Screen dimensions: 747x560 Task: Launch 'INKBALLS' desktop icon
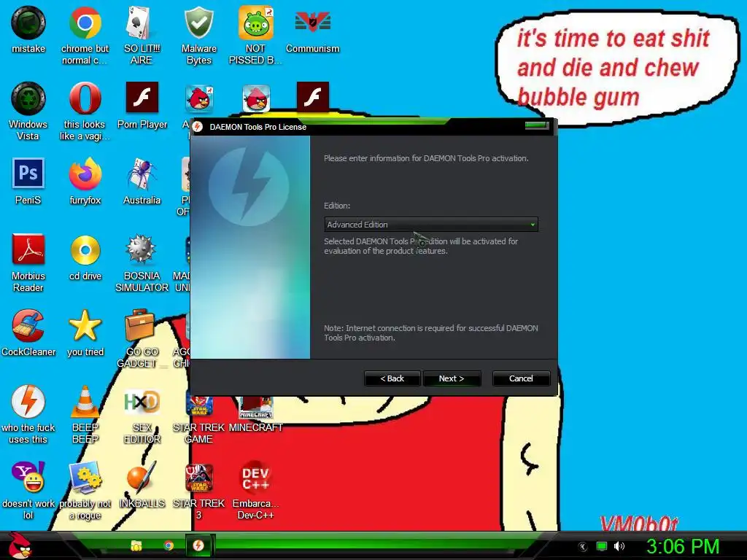[142, 477]
